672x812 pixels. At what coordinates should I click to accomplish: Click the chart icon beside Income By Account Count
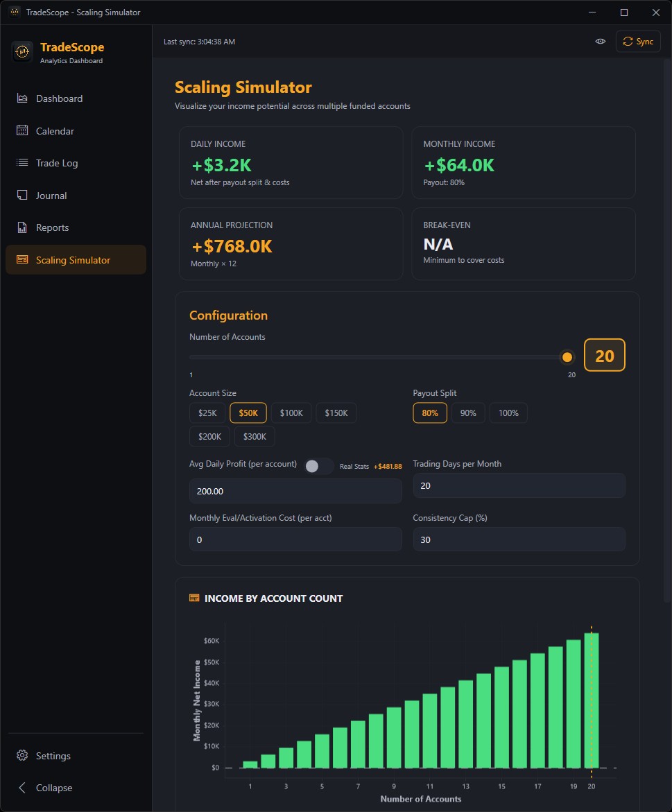[x=193, y=597]
